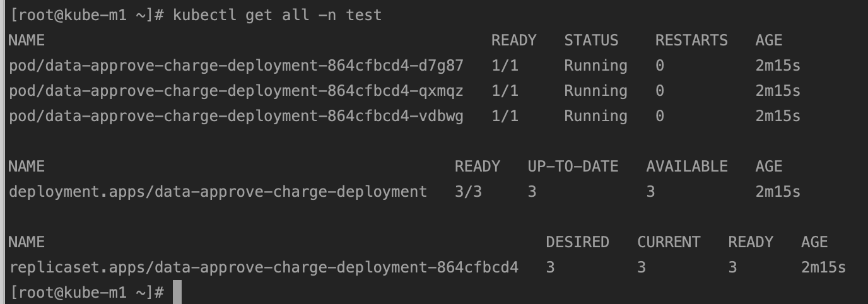Click the STATUS column header
Image resolution: width=868 pixels, height=304 pixels.
coord(591,40)
